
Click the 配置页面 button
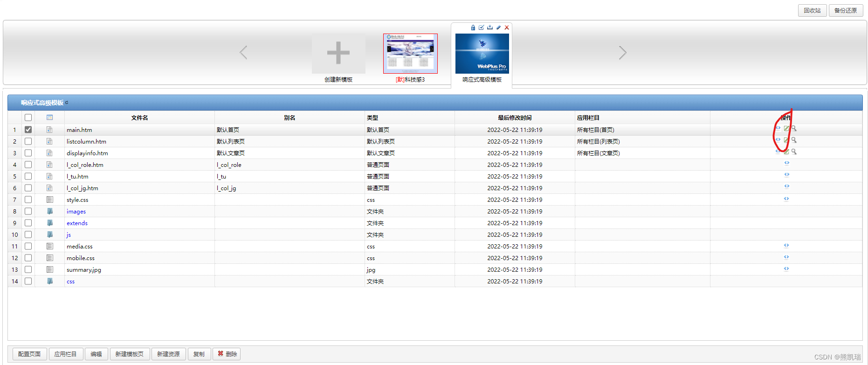29,354
